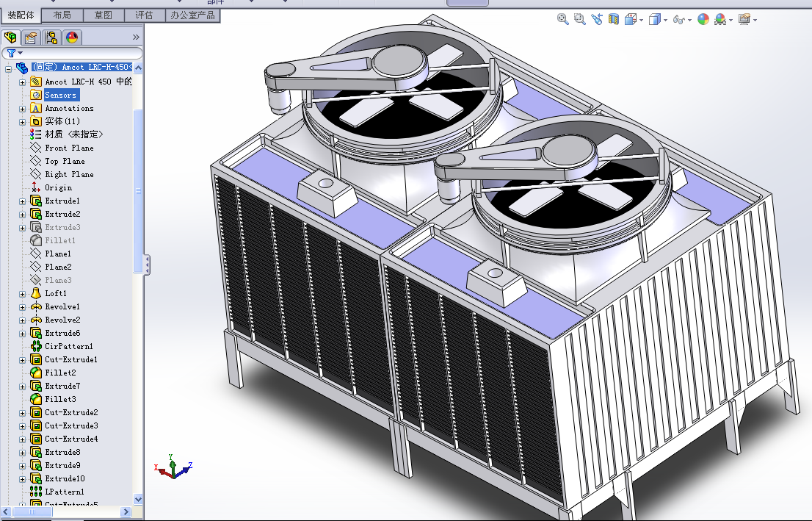The image size is (812, 521).
Task: Switch to FeatureManager design tree tab
Action: tap(10, 37)
